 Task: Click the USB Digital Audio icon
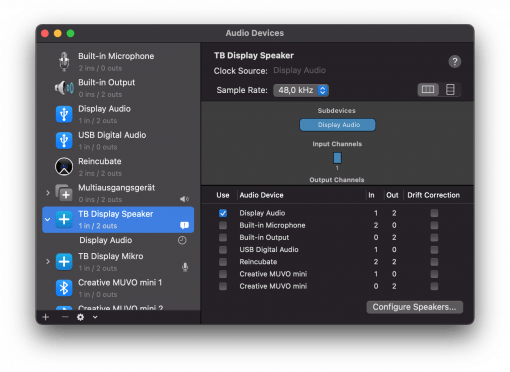(x=64, y=141)
